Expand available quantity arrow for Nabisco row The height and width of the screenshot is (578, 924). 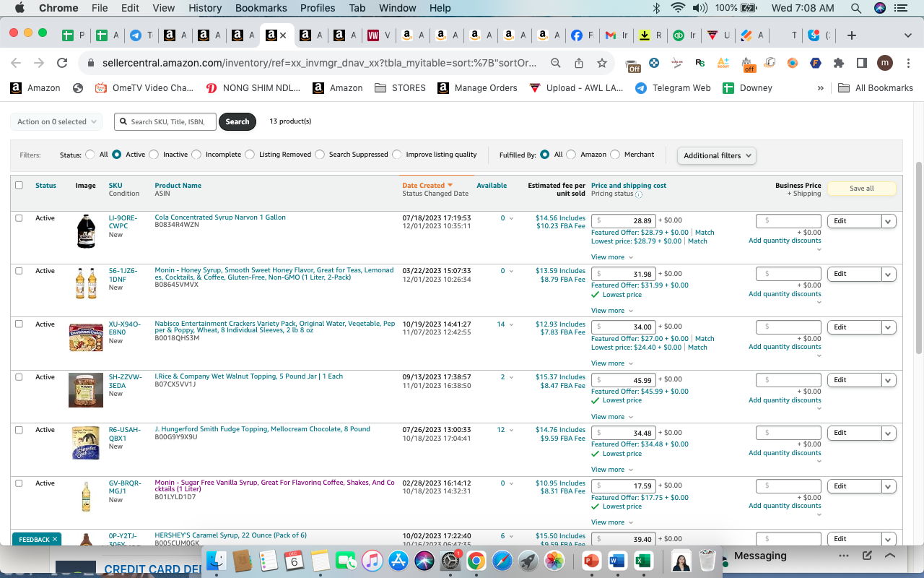coord(512,324)
